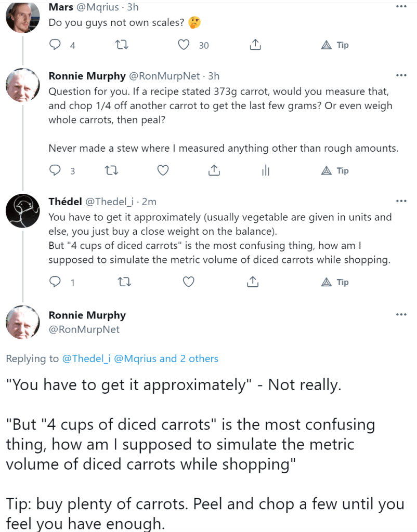
Task: Tip Mars using the Tip button
Action: (x=335, y=45)
